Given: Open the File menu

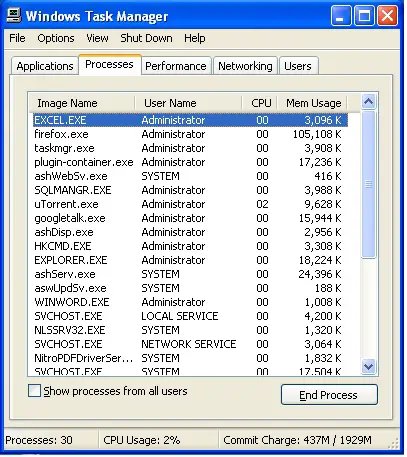Looking at the screenshot, I should point(17,38).
